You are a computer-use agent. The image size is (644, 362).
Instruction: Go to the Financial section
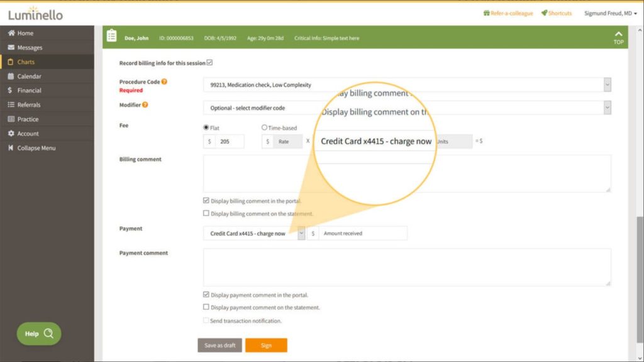point(28,90)
